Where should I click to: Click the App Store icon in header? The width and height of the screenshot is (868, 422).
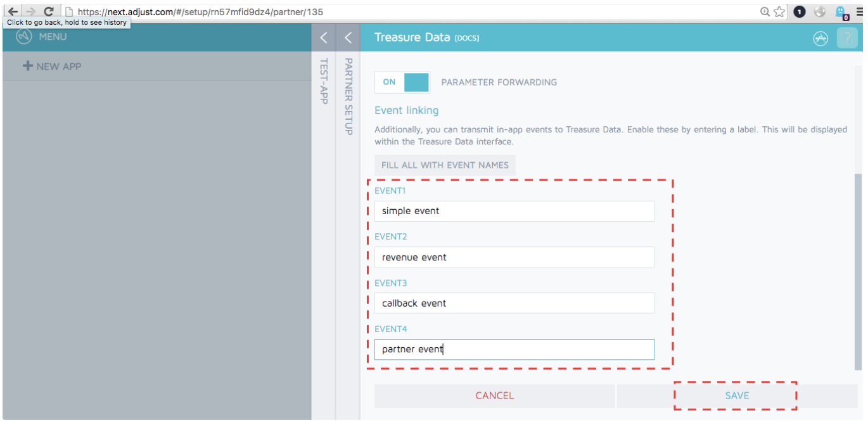point(820,39)
